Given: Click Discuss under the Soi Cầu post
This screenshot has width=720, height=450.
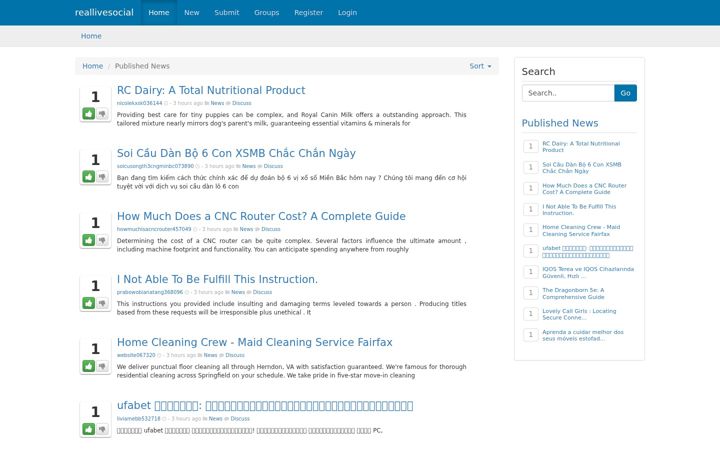Looking at the screenshot, I should point(273,166).
